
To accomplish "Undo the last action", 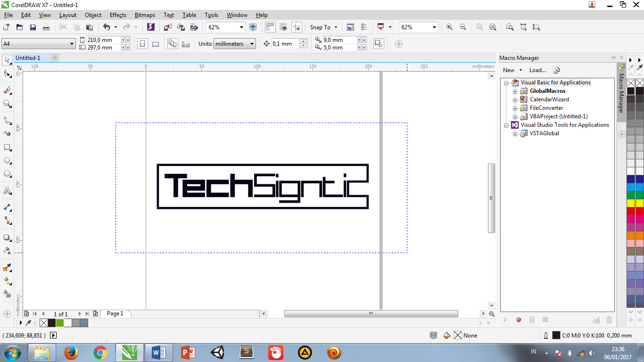I will pos(107,27).
